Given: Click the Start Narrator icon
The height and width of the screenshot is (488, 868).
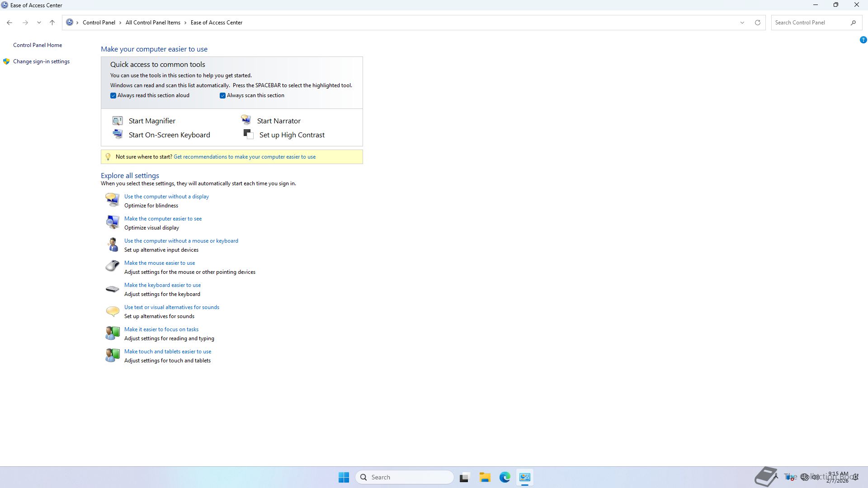Looking at the screenshot, I should [x=246, y=120].
